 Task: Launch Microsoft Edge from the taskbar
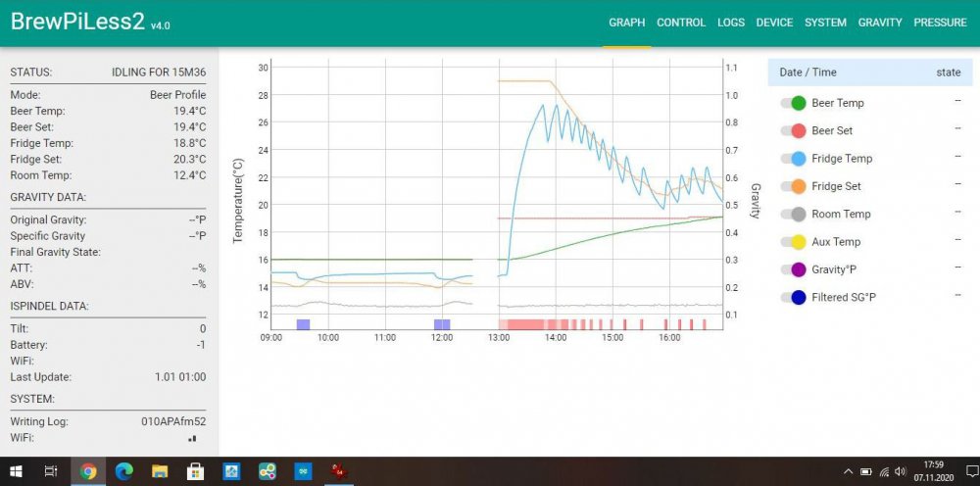coord(123,471)
